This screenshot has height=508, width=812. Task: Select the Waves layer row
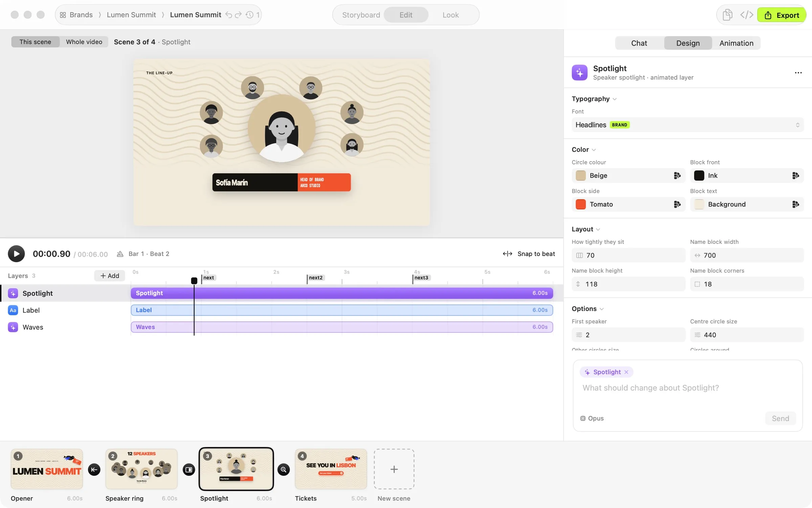click(66, 327)
